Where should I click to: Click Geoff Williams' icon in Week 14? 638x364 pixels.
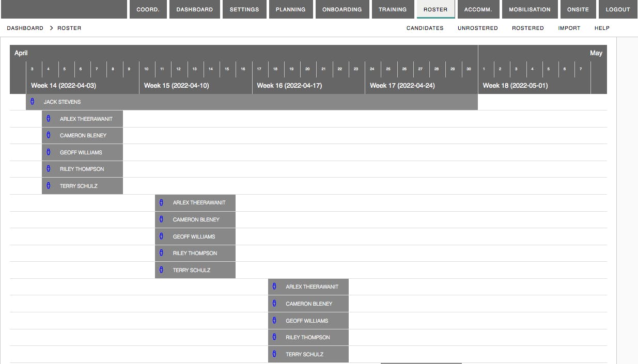48,152
